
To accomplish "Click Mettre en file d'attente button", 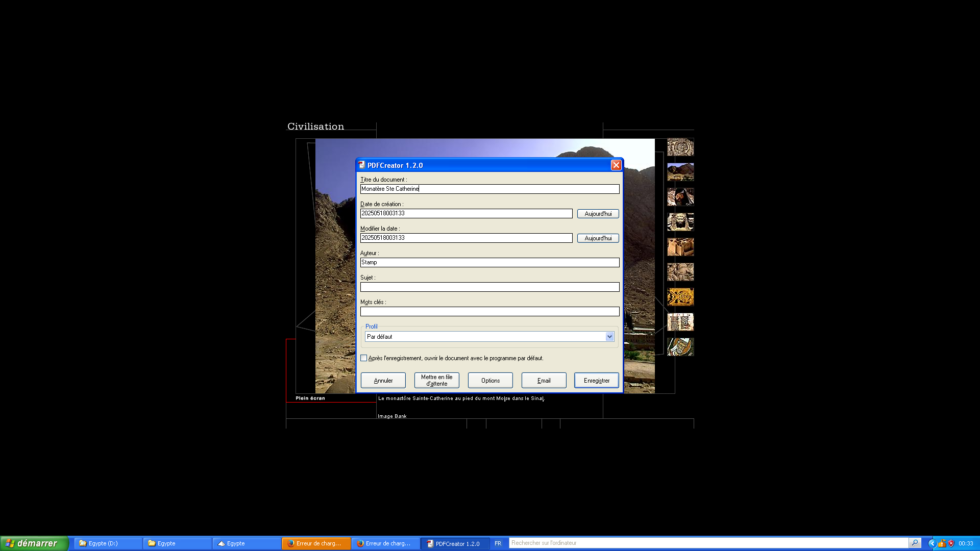I will coord(437,381).
